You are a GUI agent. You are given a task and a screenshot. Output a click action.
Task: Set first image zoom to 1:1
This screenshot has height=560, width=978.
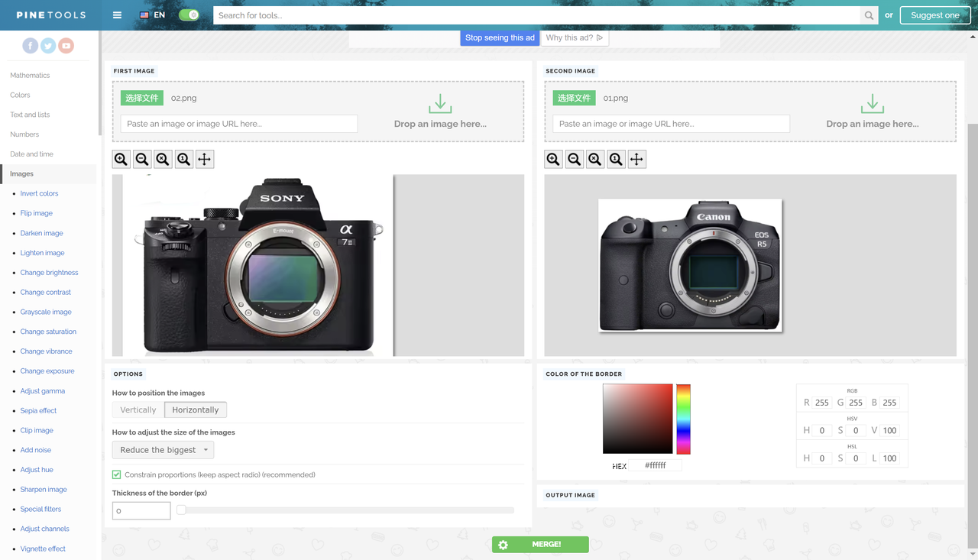(x=183, y=159)
